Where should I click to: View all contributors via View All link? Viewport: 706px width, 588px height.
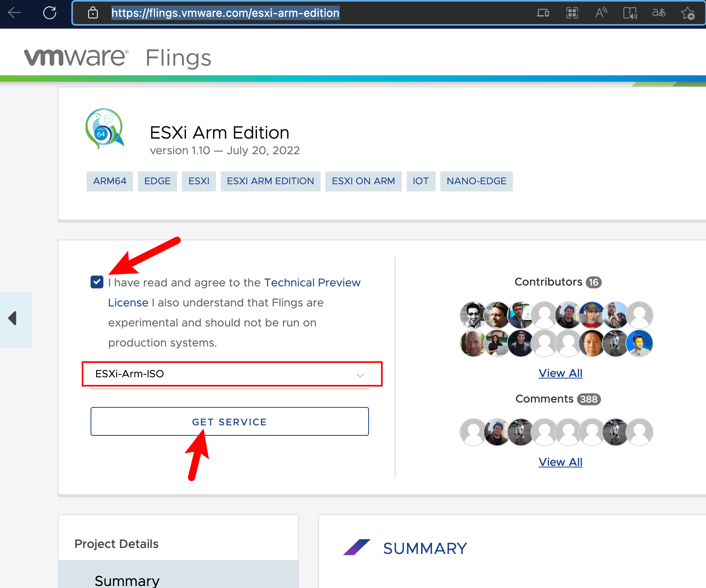coord(560,373)
